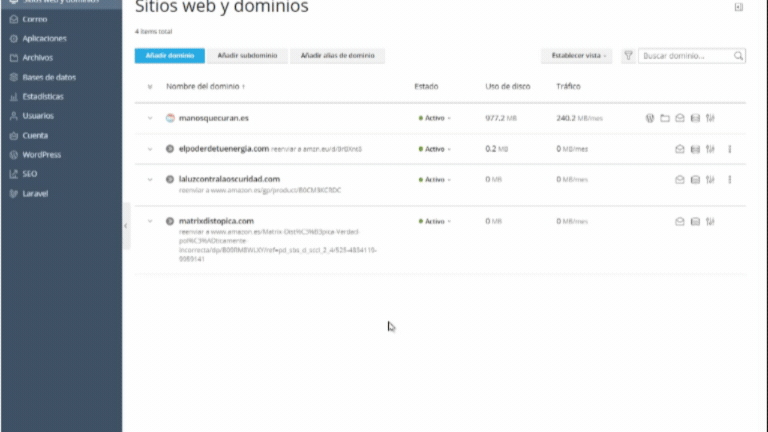Expand the matrixdistopica.com domain row
Screen dimensions: 768x432
[150, 221]
